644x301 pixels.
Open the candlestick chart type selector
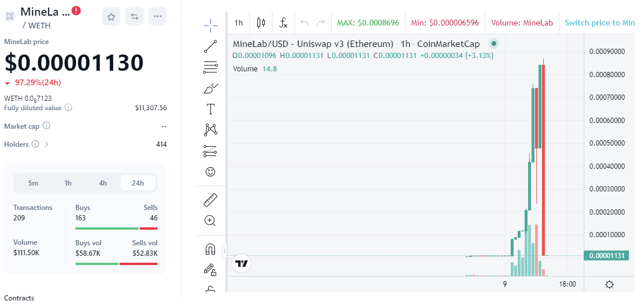coord(261,23)
